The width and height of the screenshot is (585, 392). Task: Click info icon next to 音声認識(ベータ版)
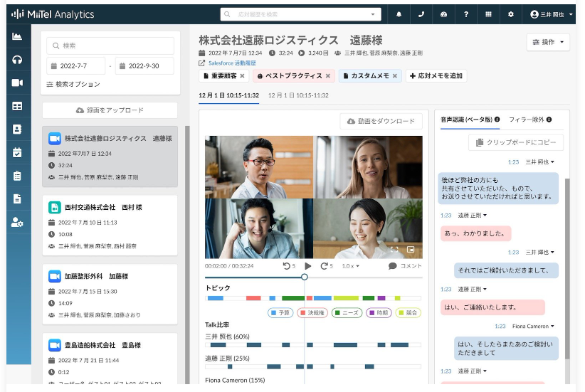click(497, 120)
